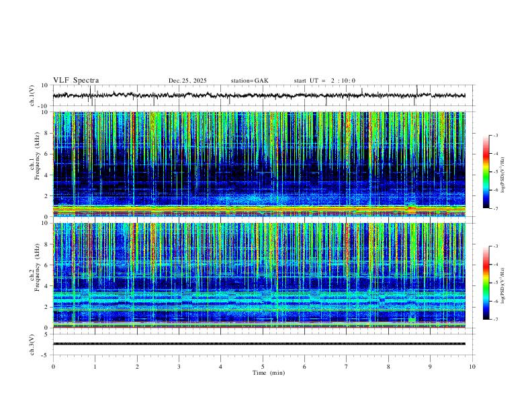The width and height of the screenshot is (532, 411).
Task: Click the "-7" label on lower color bar
Action: [x=495, y=320]
